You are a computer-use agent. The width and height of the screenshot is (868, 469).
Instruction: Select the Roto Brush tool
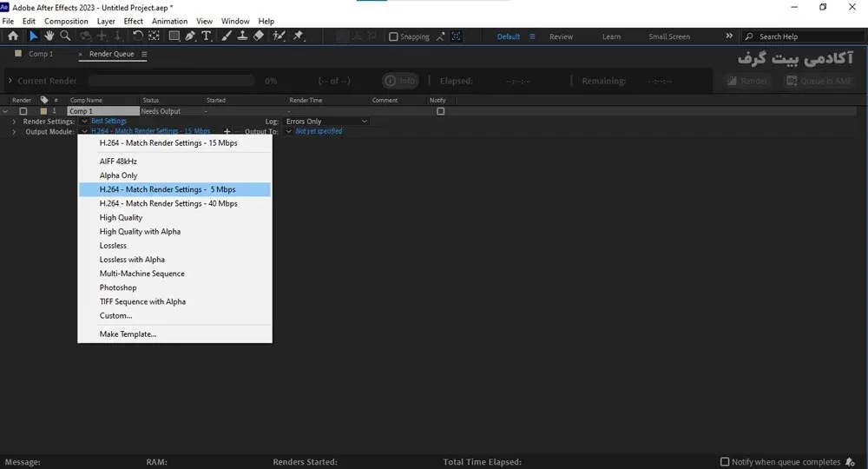click(x=279, y=36)
